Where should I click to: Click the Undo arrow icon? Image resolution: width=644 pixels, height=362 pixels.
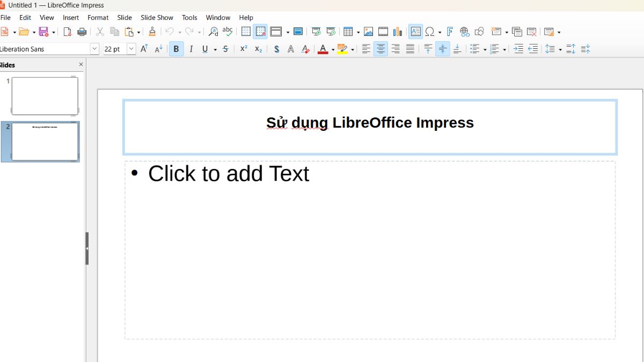point(170,32)
